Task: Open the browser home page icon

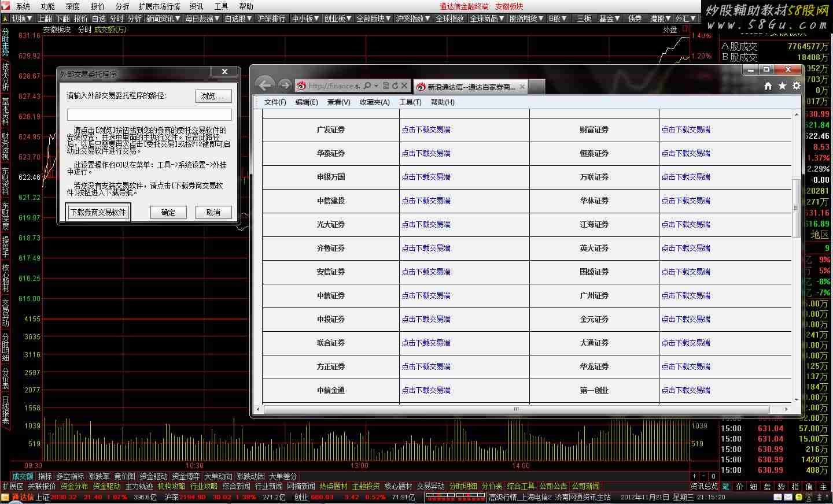Action: tap(768, 86)
